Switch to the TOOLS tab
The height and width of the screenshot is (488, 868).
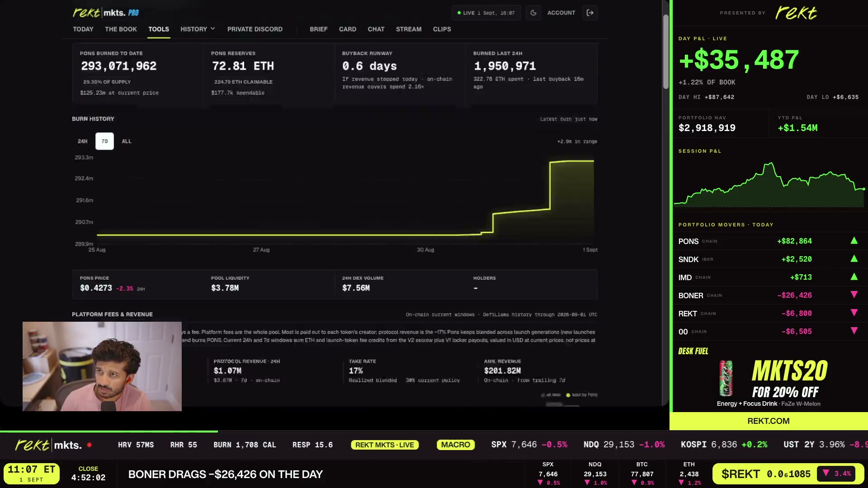click(159, 29)
